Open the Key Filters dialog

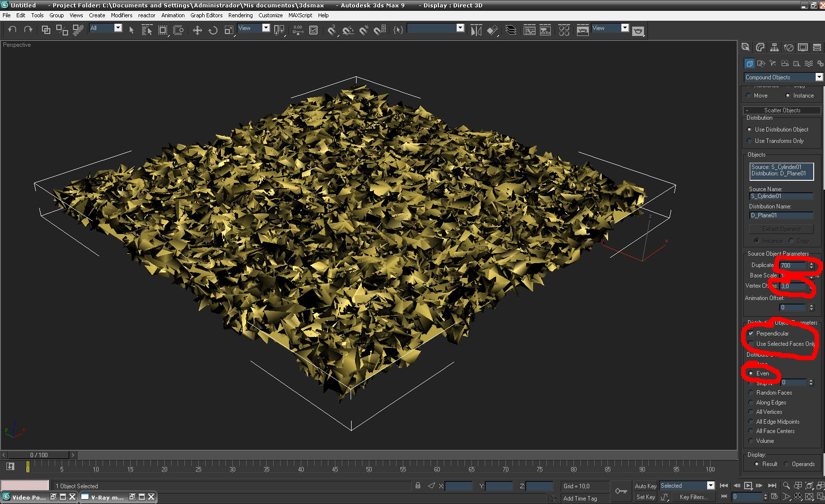click(693, 497)
